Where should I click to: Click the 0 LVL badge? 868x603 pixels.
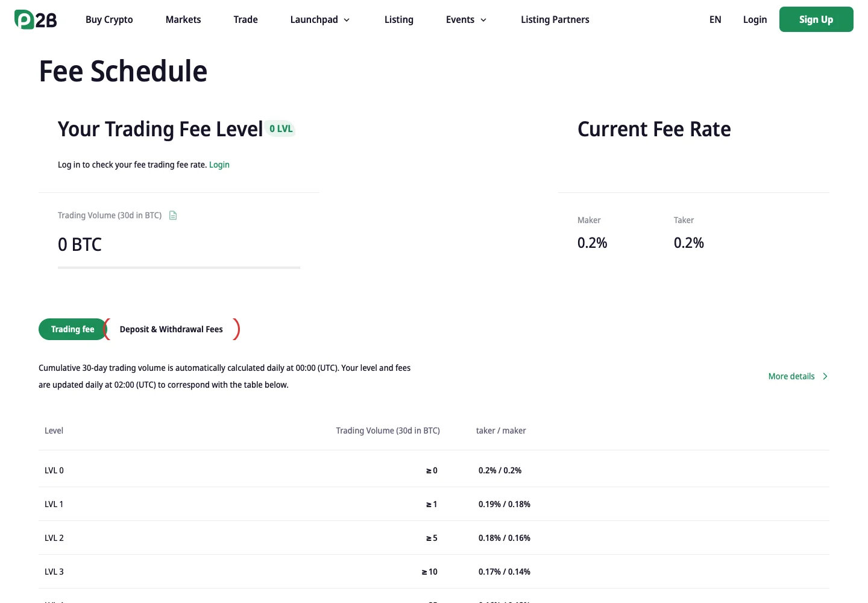[281, 128]
